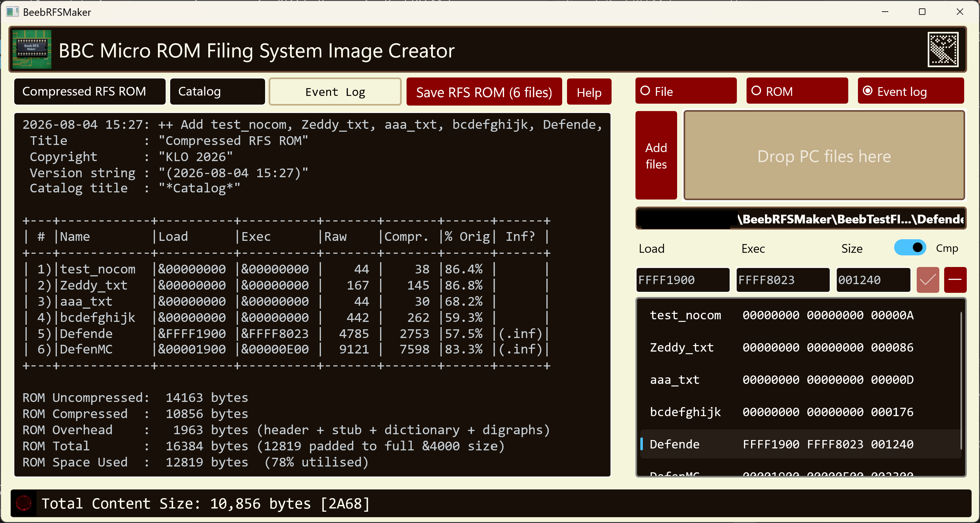Screen dimensions: 980x523
Task: Minimize the BeebRFSMaker window
Action: pyautogui.click(x=885, y=12)
